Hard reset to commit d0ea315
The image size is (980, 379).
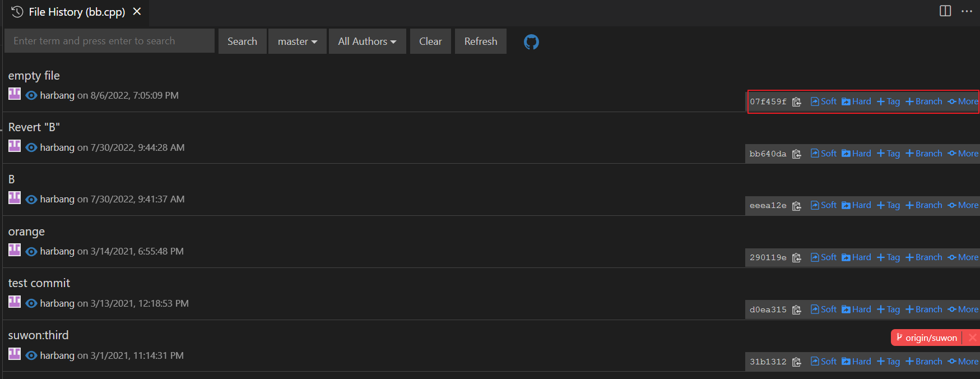tap(856, 309)
